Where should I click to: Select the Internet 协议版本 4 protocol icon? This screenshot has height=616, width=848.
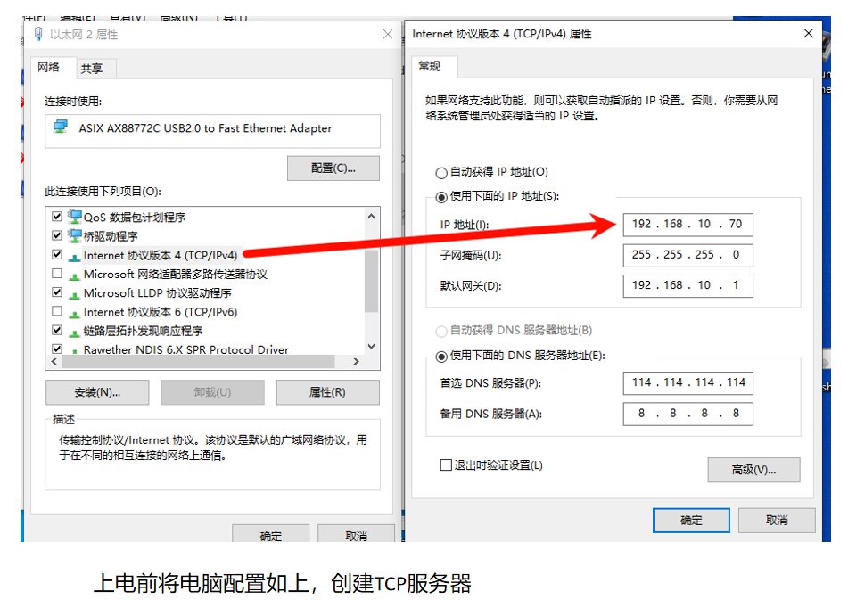click(x=74, y=256)
